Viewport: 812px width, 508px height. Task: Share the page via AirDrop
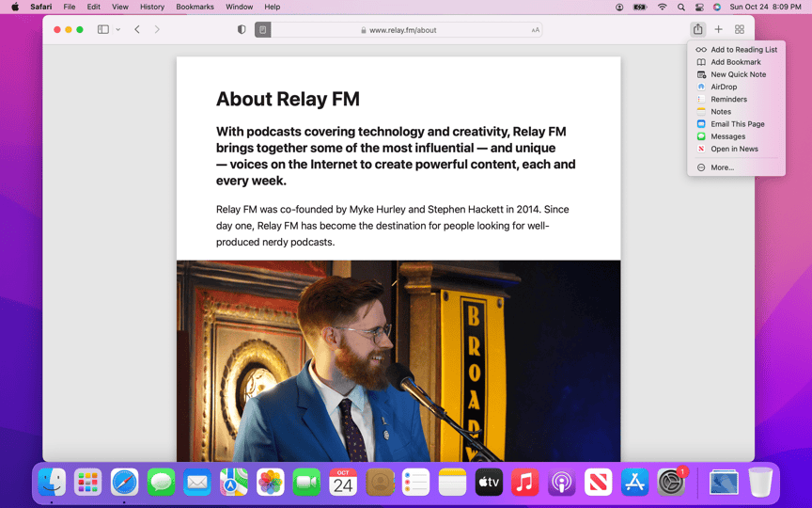737,87
